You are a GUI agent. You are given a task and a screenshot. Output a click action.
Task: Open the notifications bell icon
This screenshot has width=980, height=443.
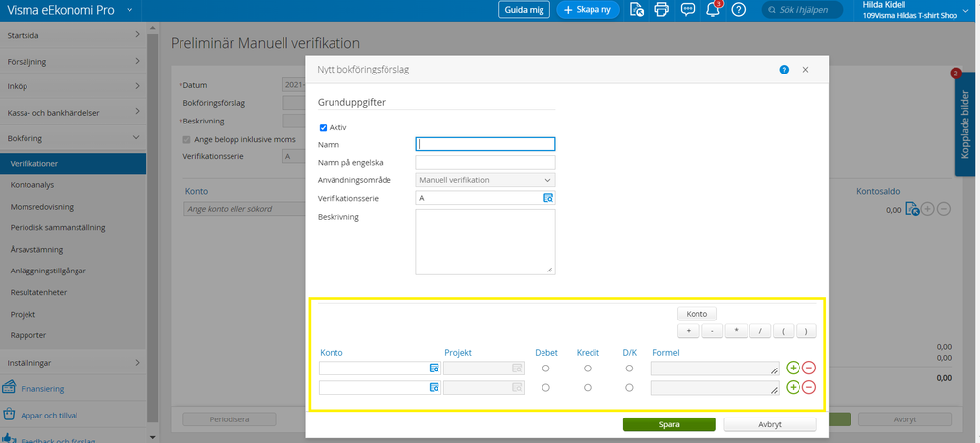pos(713,10)
